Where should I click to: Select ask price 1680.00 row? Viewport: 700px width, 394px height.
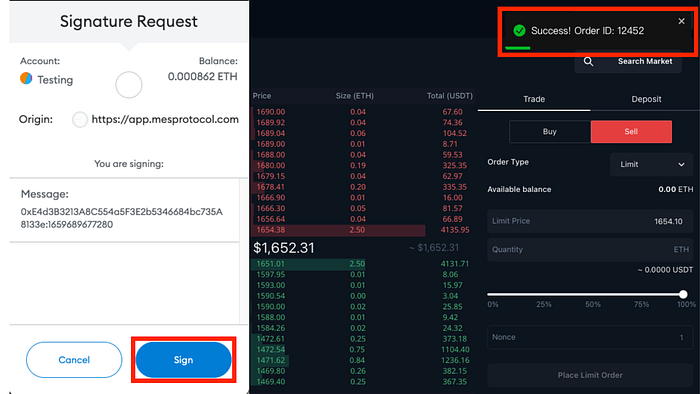362,165
